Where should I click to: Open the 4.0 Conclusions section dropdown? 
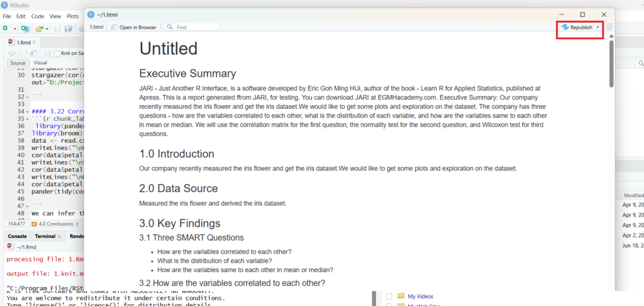(x=55, y=224)
